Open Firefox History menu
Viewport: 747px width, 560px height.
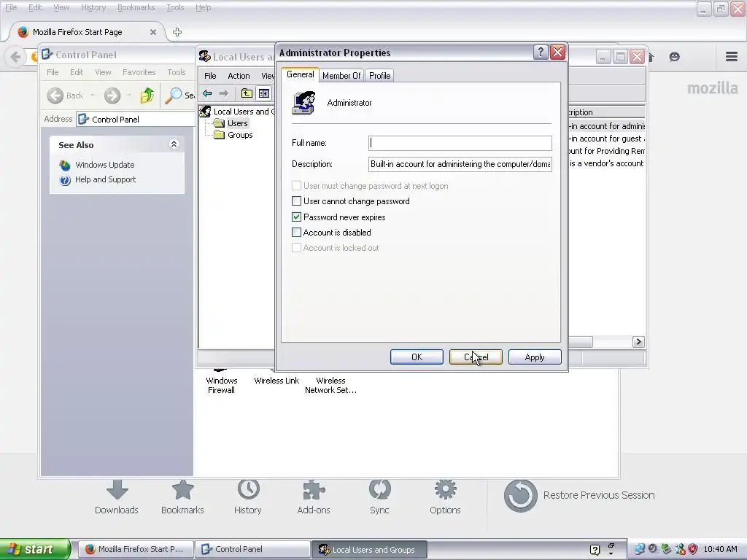click(93, 7)
